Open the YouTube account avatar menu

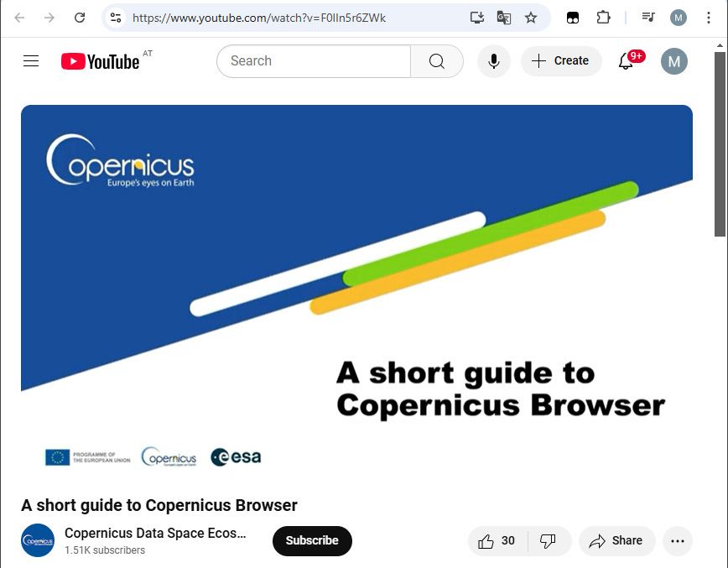point(674,61)
